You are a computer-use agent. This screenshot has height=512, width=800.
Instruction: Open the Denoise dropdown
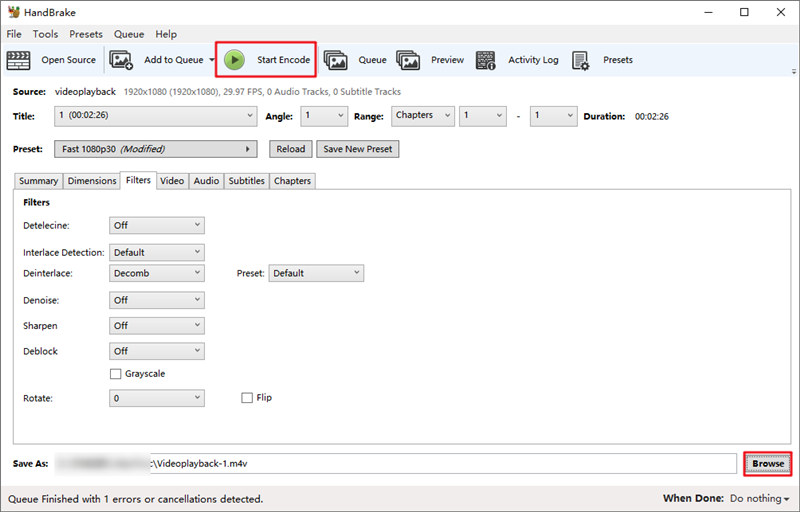coord(157,300)
